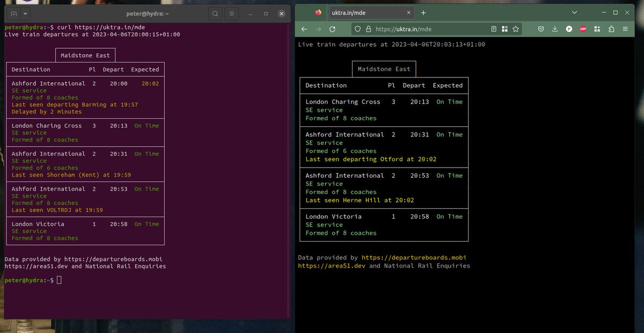Click the Maidstone East heading in terminal
The height and width of the screenshot is (333, 644).
[x=85, y=55]
